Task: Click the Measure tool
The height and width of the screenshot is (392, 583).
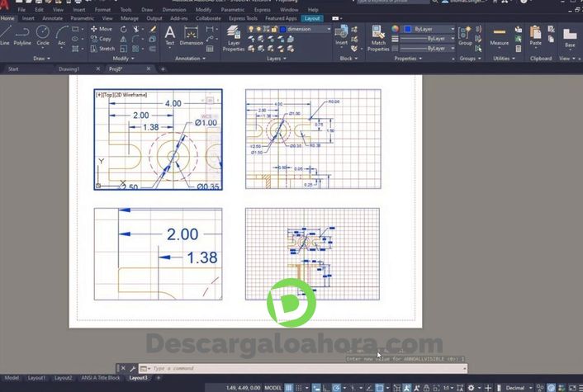Action: tap(500, 35)
